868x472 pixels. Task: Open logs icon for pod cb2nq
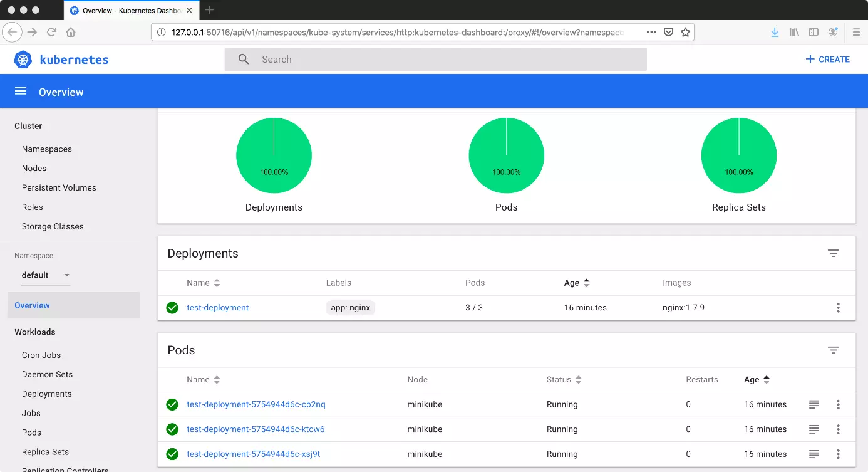click(814, 405)
